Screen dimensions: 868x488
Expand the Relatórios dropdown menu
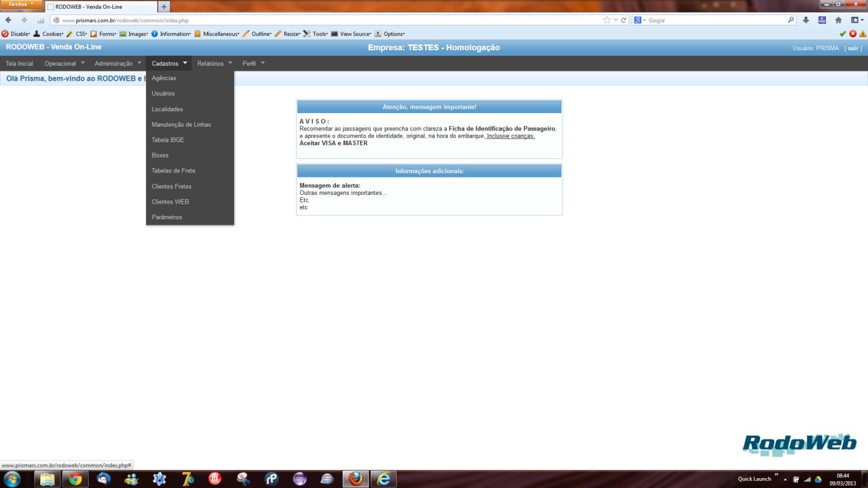coord(215,63)
